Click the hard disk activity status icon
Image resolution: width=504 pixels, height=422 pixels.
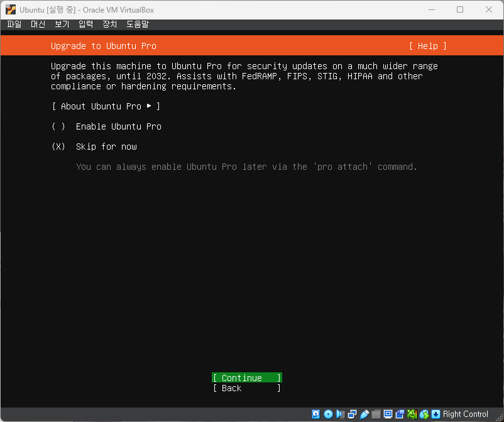tap(315, 414)
